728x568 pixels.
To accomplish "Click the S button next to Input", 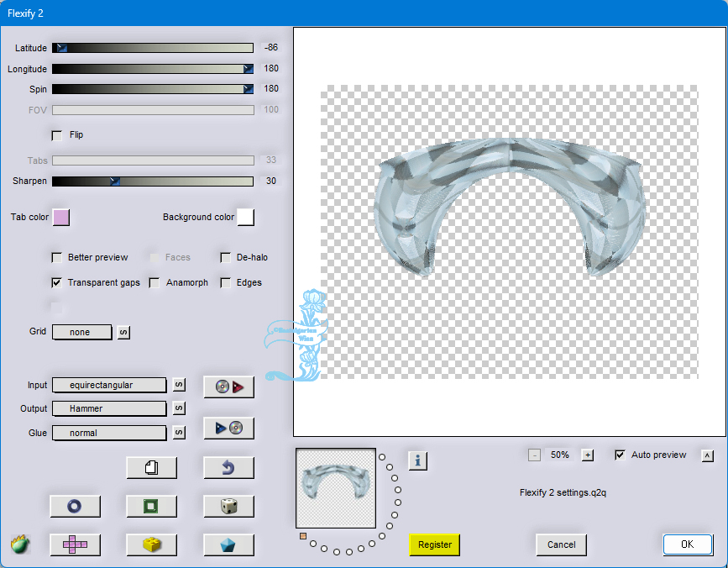I will pyautogui.click(x=179, y=385).
